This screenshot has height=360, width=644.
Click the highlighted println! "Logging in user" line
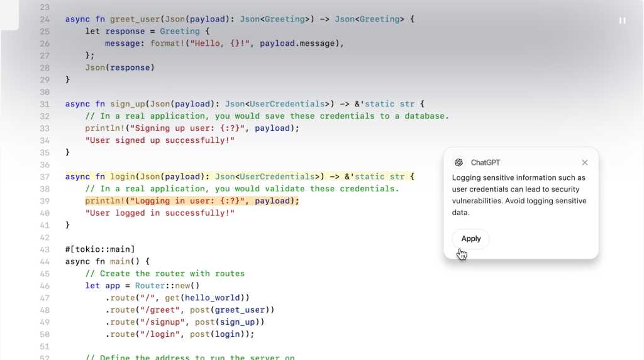192,201
